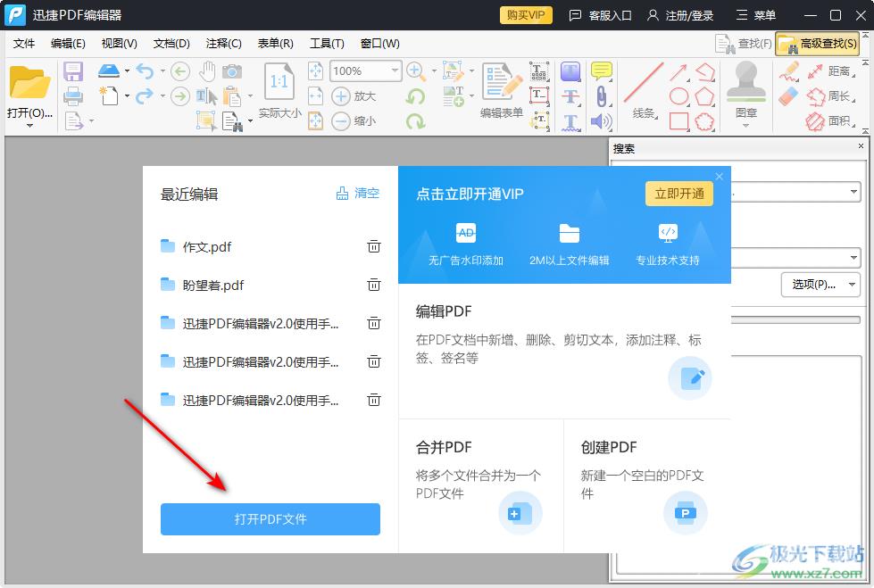Click 清空 to clear recent list
This screenshot has width=874, height=588.
(358, 194)
